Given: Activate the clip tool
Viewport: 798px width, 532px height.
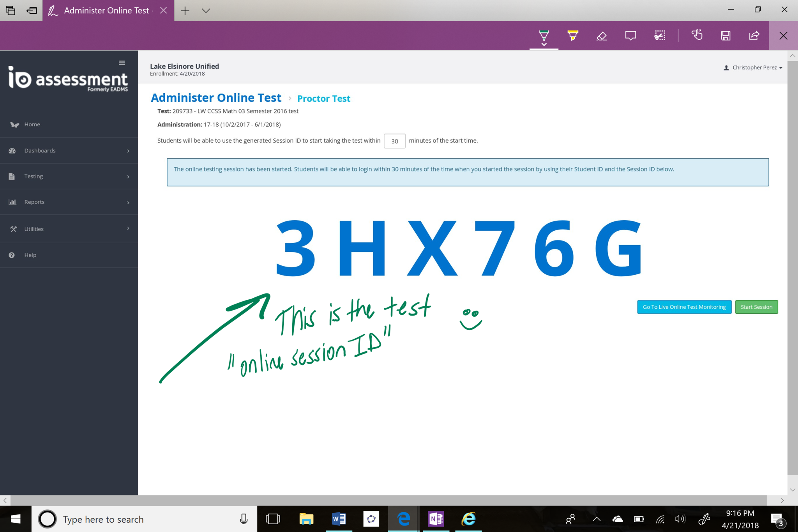Looking at the screenshot, I should coord(659,36).
